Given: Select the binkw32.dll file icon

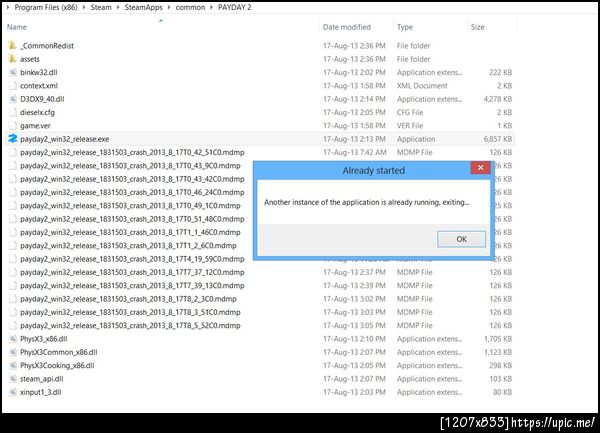Looking at the screenshot, I should coord(13,72).
